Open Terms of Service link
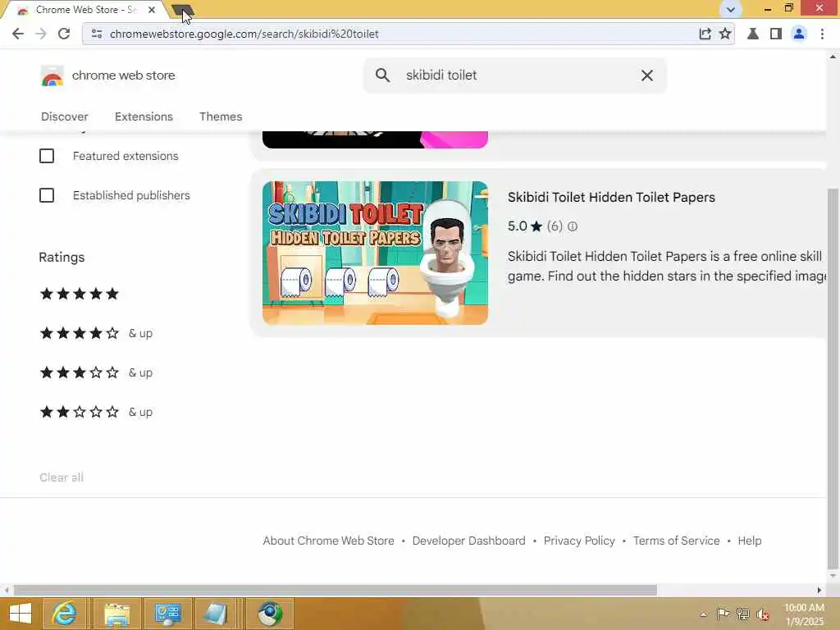The height and width of the screenshot is (630, 840). 676,541
